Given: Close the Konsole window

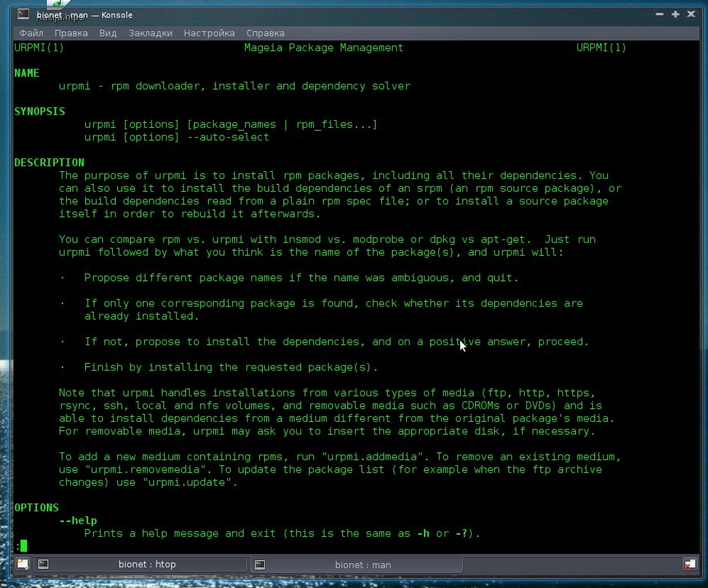Looking at the screenshot, I should point(690,14).
